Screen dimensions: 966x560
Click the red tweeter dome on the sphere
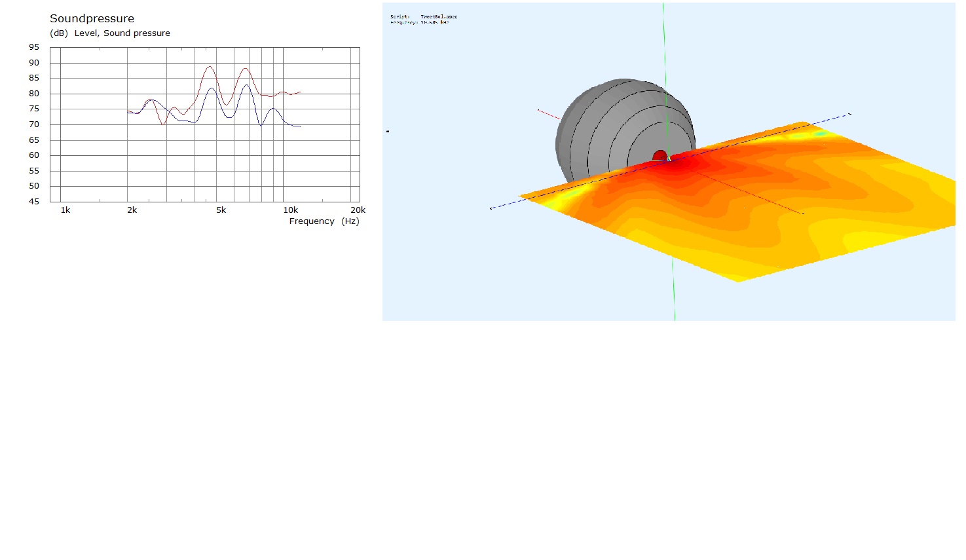659,156
